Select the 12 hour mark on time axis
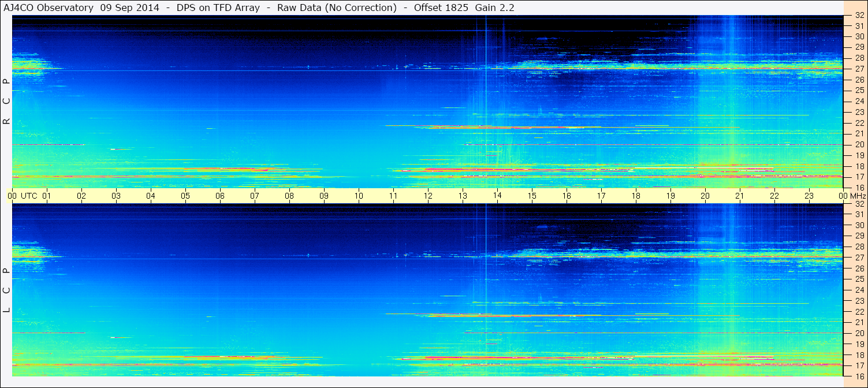The width and height of the screenshot is (868, 388). tap(428, 196)
